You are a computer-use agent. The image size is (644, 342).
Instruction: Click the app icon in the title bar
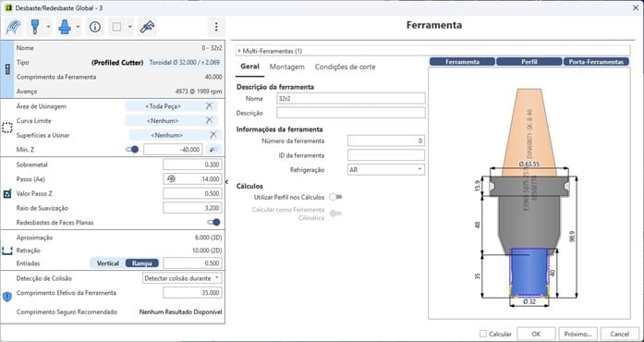click(x=8, y=7)
